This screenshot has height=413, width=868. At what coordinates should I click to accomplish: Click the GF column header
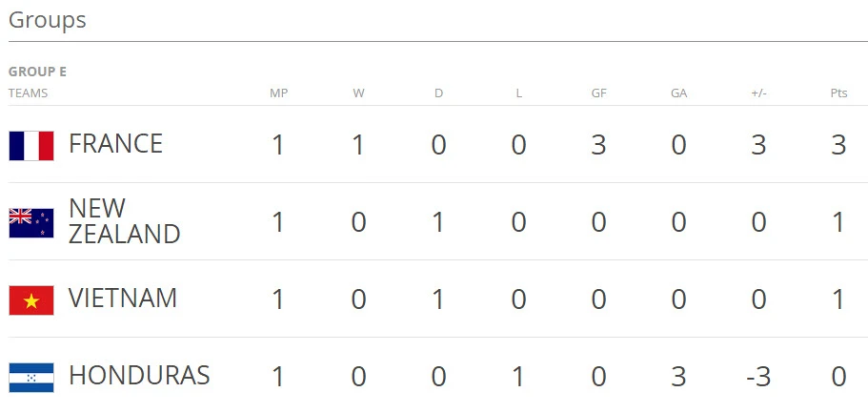pyautogui.click(x=598, y=93)
